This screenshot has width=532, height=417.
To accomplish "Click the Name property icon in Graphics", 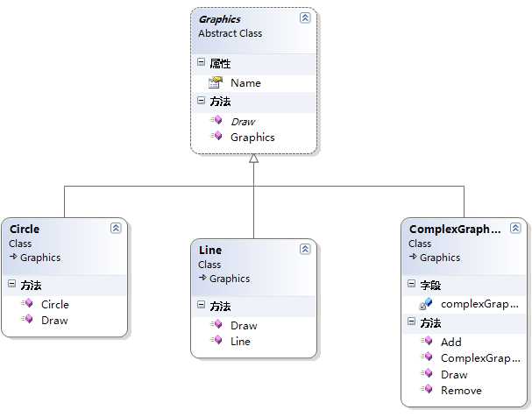I will point(216,82).
